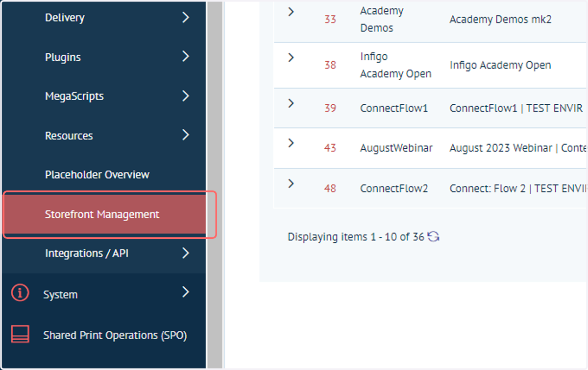Open storefront ID 39 link
The image size is (588, 370).
coord(330,109)
